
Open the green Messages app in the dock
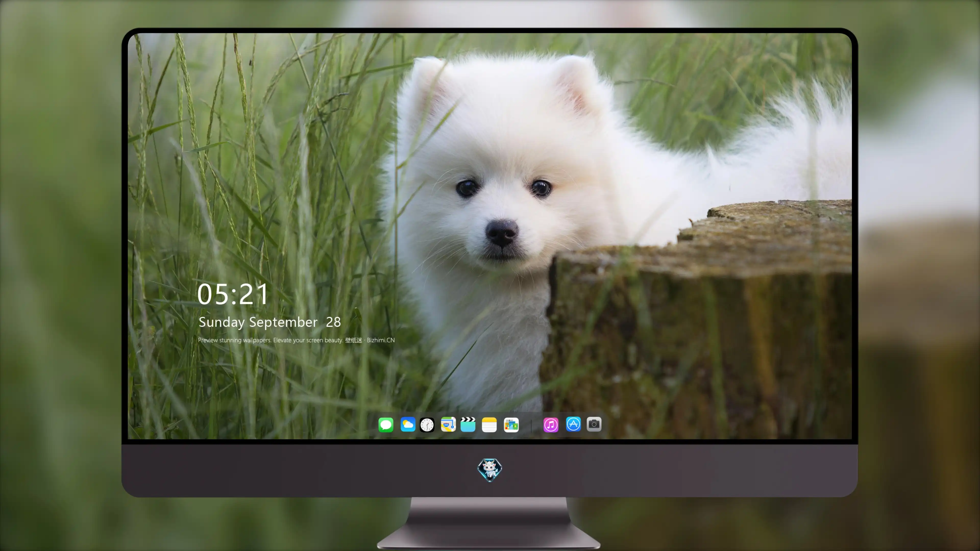pyautogui.click(x=386, y=424)
